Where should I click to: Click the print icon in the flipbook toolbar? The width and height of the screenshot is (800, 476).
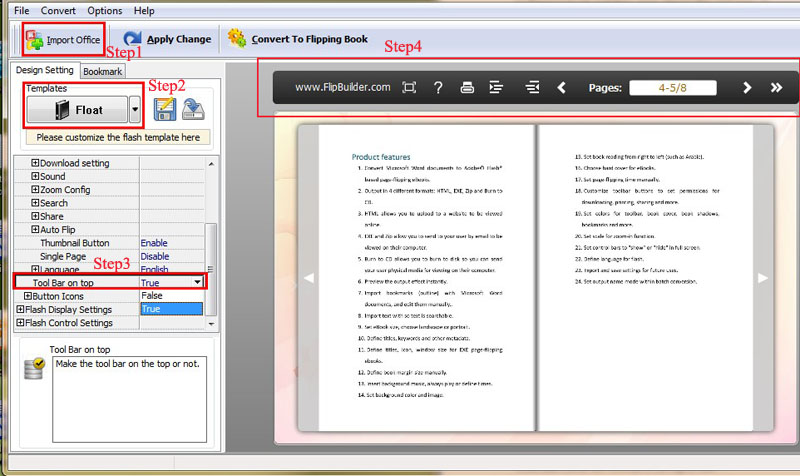tap(467, 88)
